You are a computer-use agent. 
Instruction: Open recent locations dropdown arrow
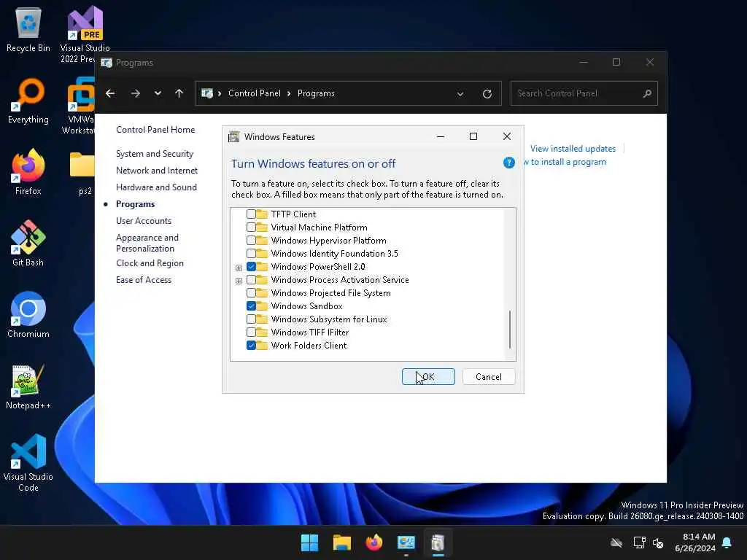click(158, 93)
